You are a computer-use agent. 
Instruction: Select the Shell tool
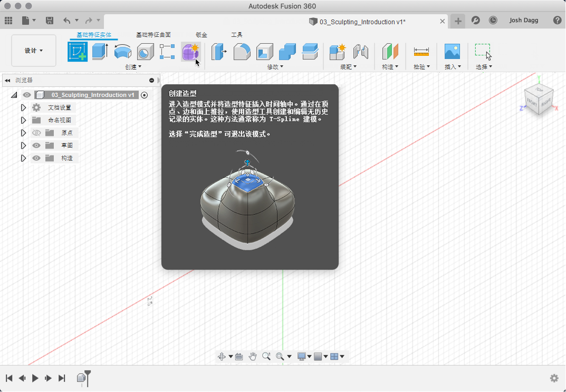[x=265, y=52]
